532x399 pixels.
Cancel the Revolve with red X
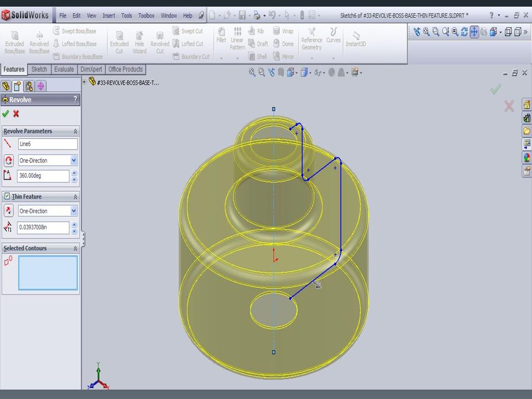tap(16, 114)
